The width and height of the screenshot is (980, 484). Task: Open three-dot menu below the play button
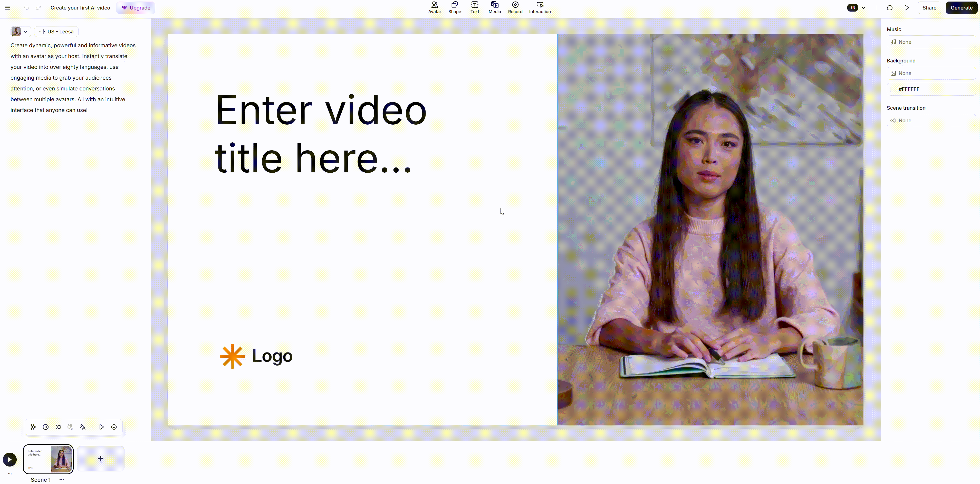[10, 474]
